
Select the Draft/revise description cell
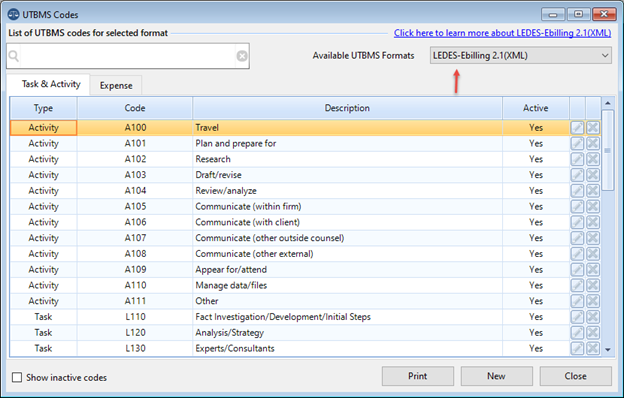(x=347, y=175)
